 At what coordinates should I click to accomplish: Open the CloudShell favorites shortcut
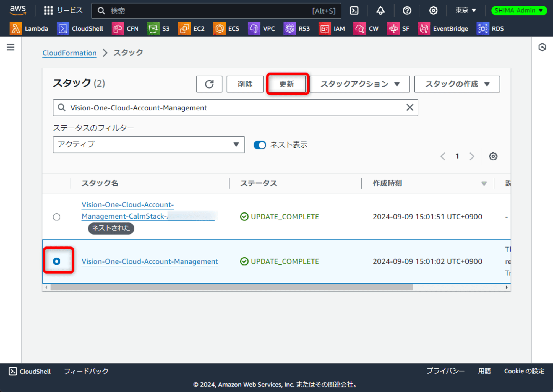(x=80, y=28)
